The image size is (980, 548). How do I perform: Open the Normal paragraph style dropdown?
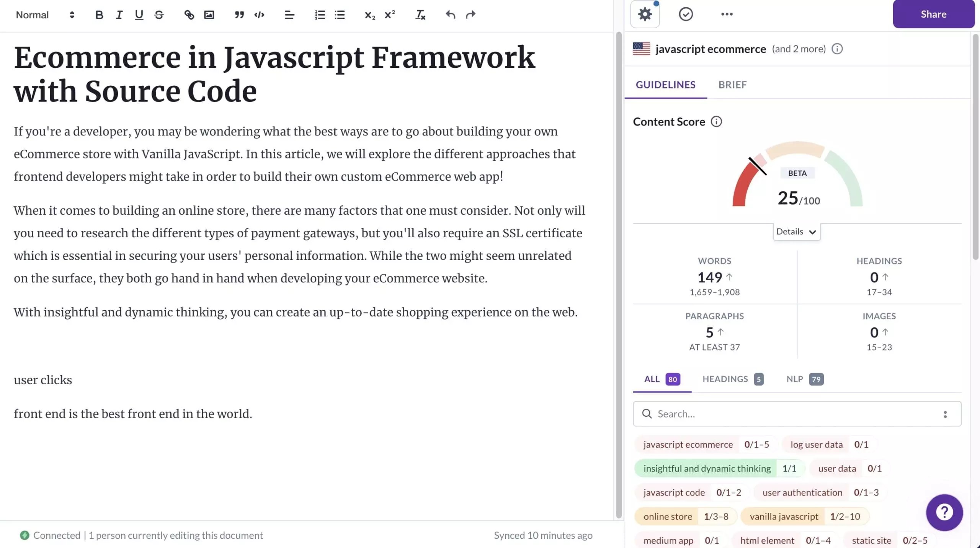(45, 15)
